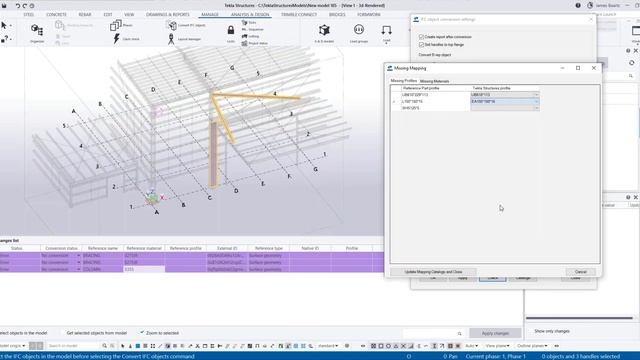
Task: Open the Locks tool
Action: coord(231,33)
